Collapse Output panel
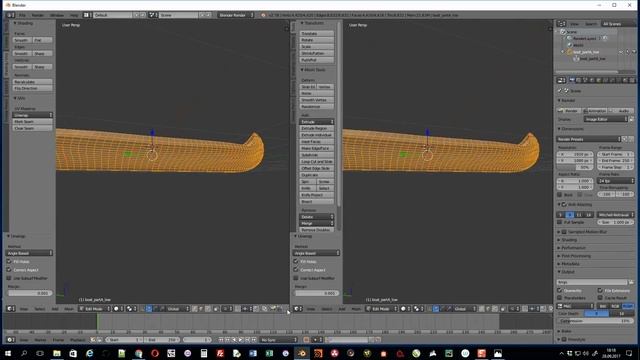 (x=566, y=272)
